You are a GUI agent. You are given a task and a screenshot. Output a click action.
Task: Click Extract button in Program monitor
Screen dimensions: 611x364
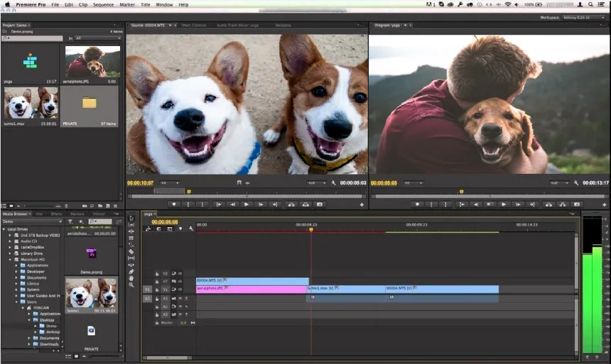(563, 204)
